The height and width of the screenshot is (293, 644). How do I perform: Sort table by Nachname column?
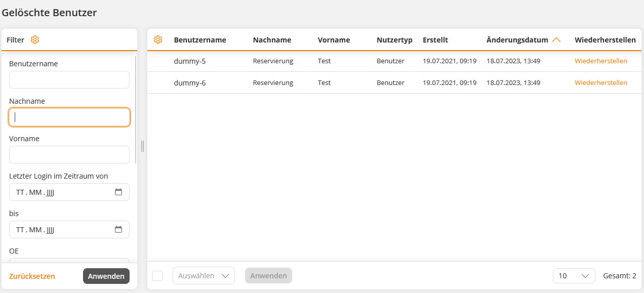[x=272, y=40]
